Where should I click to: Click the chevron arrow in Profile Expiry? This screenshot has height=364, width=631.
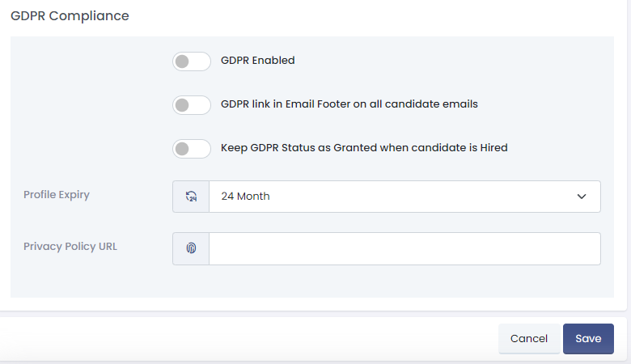[x=582, y=197]
